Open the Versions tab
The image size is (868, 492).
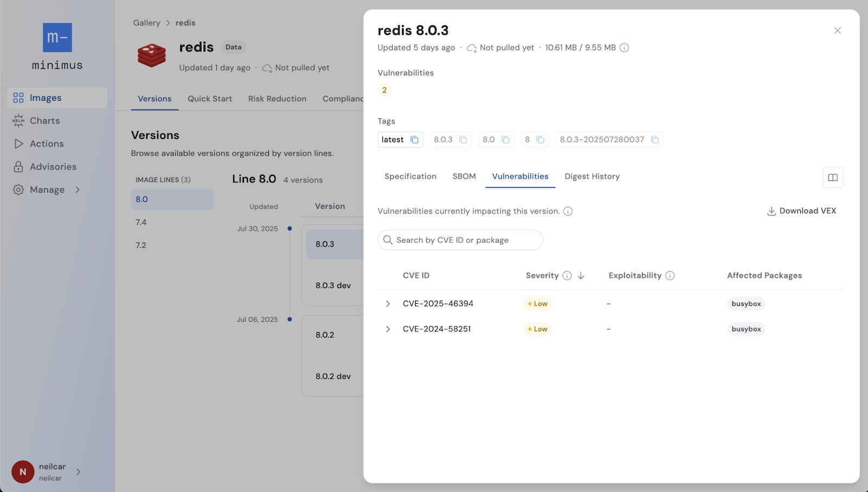click(155, 99)
